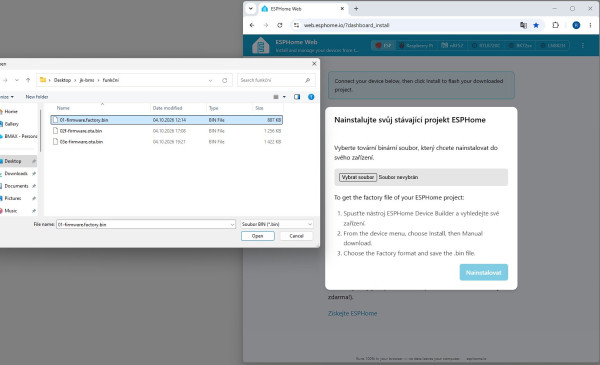Click the Vybrat soubor button

[x=358, y=177]
